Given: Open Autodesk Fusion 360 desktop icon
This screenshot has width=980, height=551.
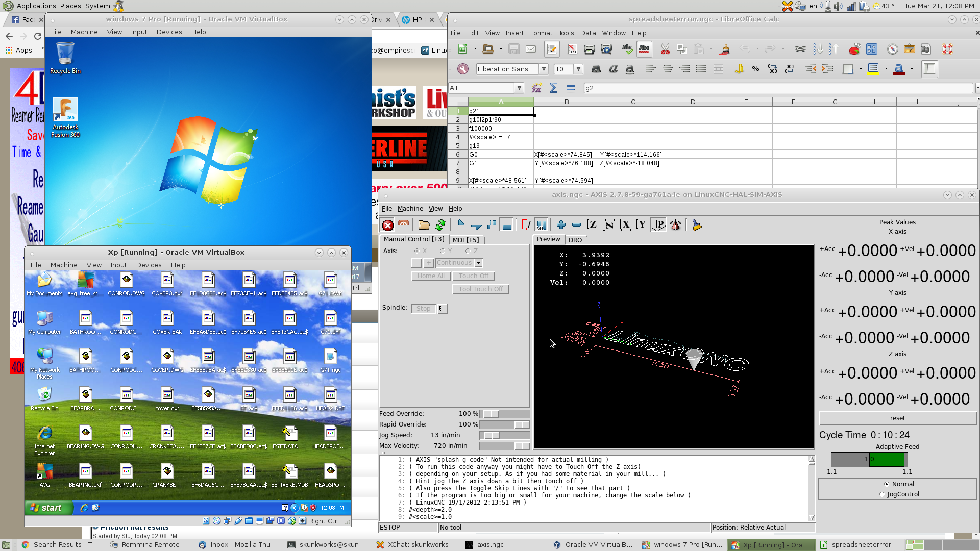Looking at the screenshot, I should (65, 118).
